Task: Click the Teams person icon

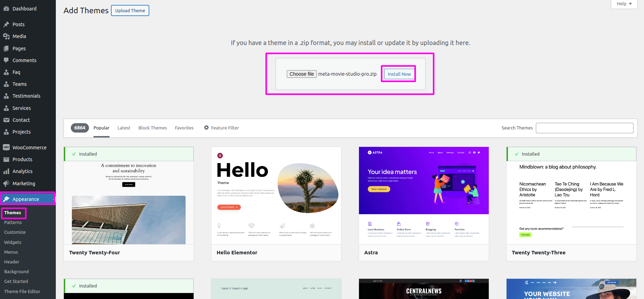Action: pyautogui.click(x=6, y=84)
